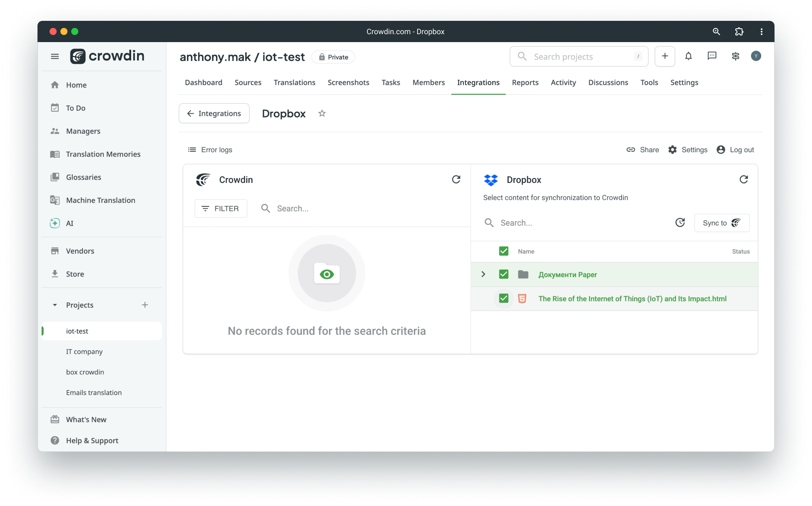This screenshot has height=506, width=812.
Task: Switch to the Translations tab
Action: 294,83
